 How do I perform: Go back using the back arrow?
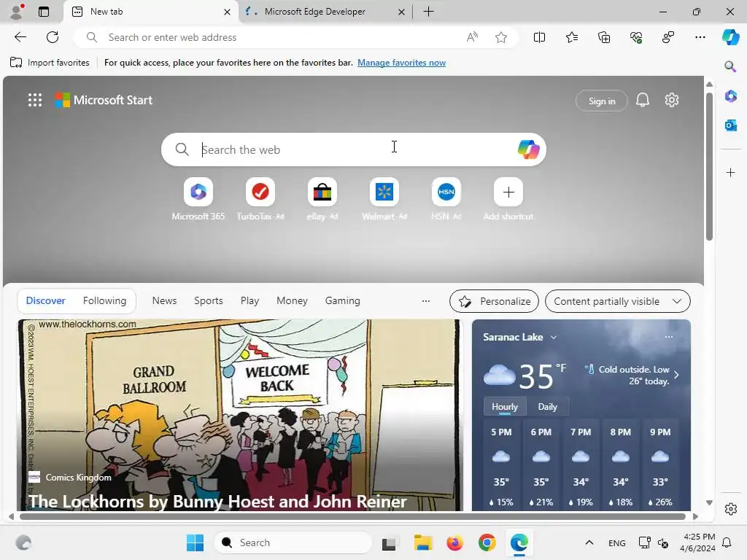20,37
